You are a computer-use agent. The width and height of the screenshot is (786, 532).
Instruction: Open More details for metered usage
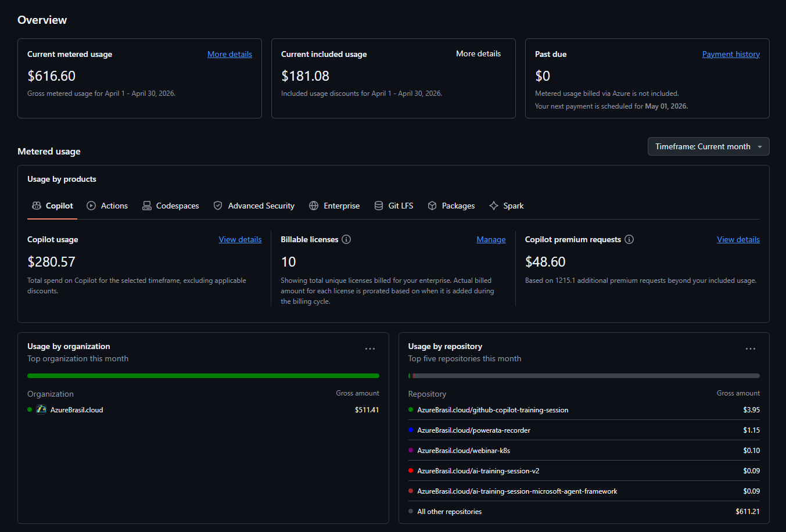[229, 54]
